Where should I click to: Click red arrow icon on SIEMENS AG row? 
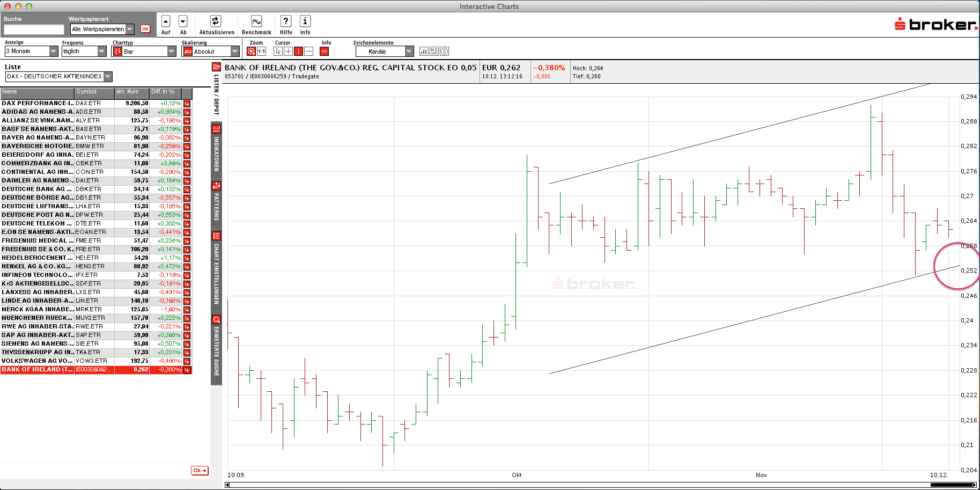[x=187, y=344]
